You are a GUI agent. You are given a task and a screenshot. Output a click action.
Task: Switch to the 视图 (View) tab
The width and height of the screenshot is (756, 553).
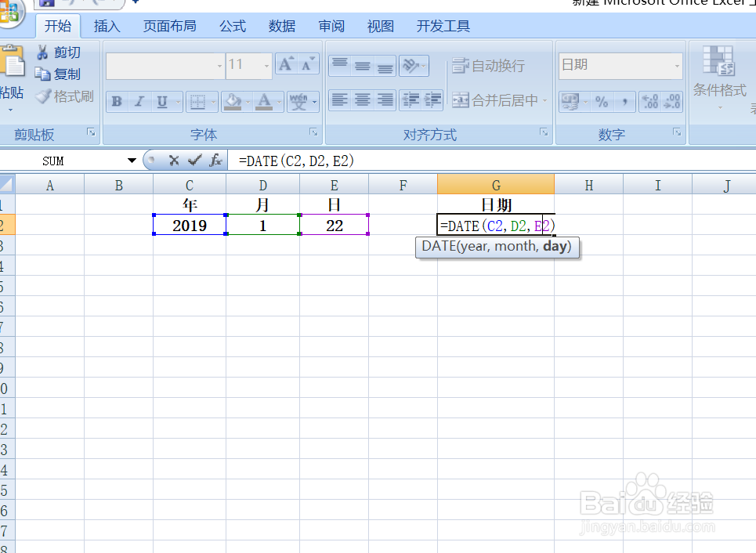[x=381, y=26]
